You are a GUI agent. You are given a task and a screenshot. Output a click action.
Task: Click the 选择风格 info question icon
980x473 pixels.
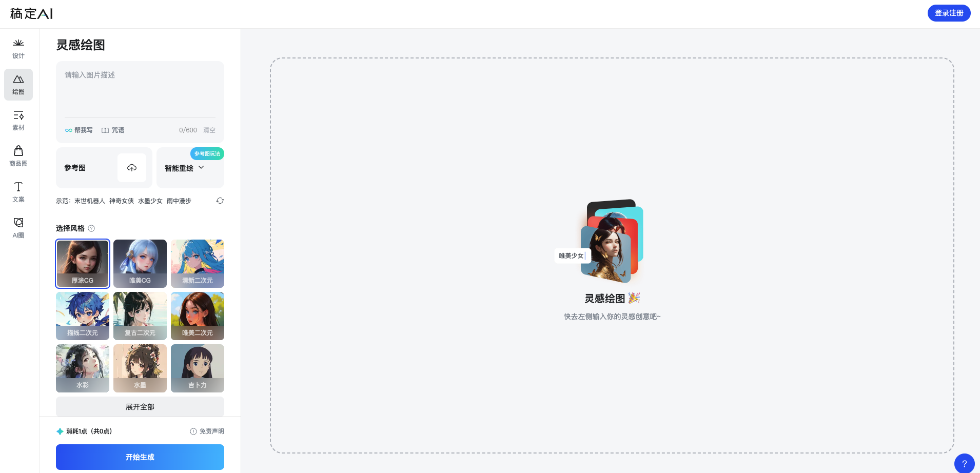click(x=91, y=228)
